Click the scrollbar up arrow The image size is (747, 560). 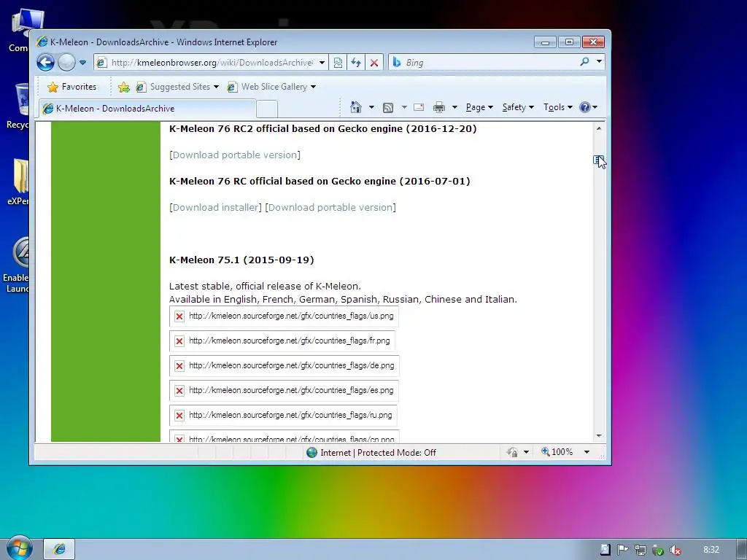pyautogui.click(x=599, y=128)
